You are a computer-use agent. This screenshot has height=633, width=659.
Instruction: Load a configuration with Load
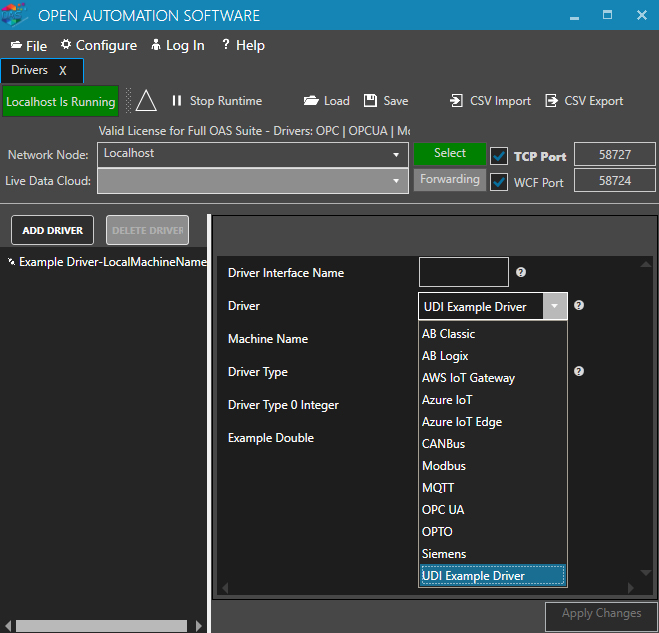[327, 101]
